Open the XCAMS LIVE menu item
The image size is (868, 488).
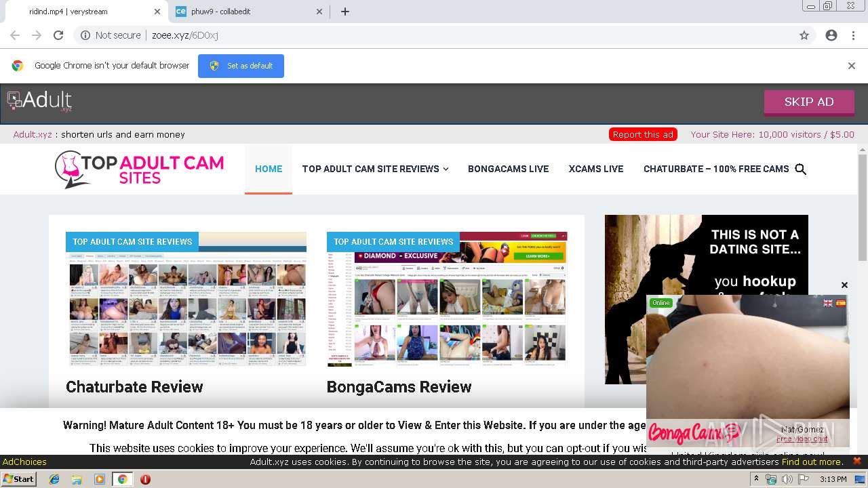point(596,169)
